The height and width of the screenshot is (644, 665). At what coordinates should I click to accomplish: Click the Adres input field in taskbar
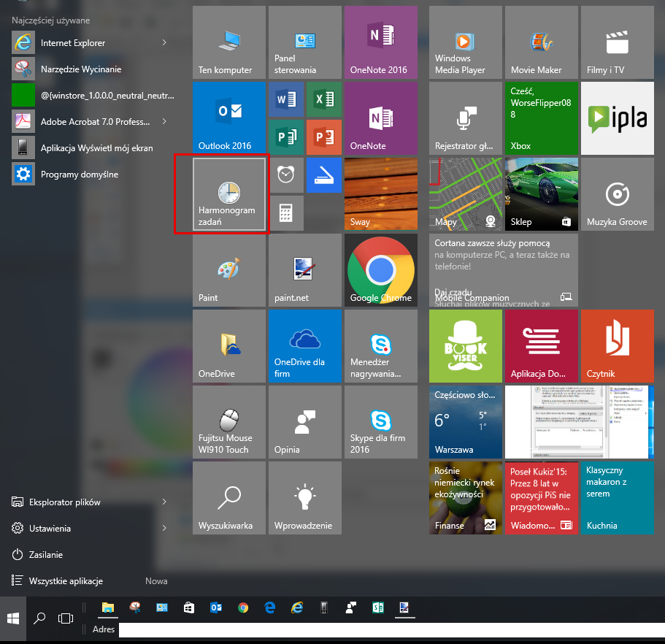pyautogui.click(x=387, y=629)
